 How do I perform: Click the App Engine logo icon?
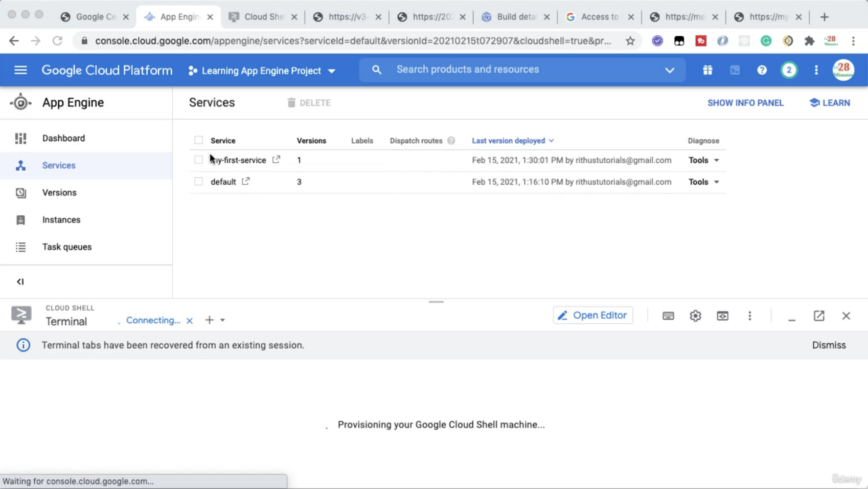tap(20, 102)
